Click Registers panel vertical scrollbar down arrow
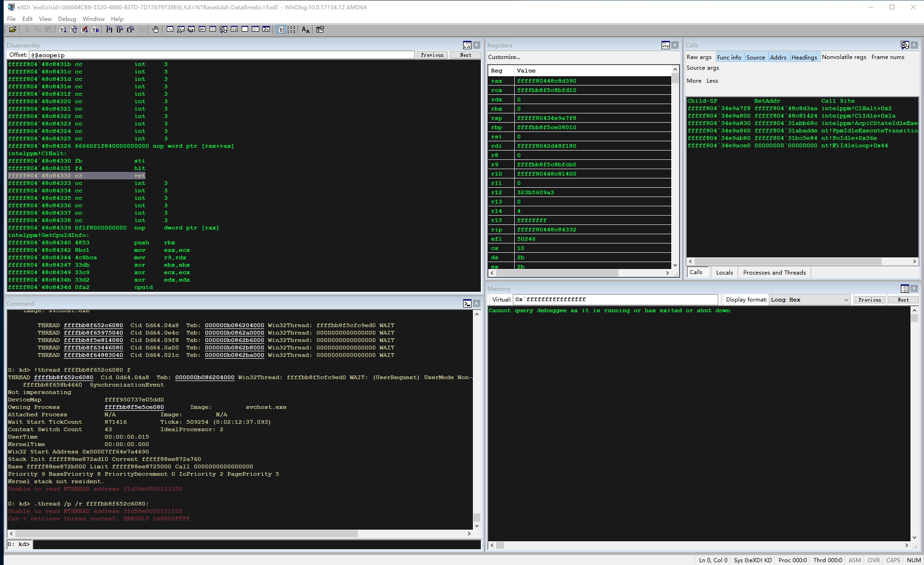This screenshot has width=924, height=565. pos(675,265)
